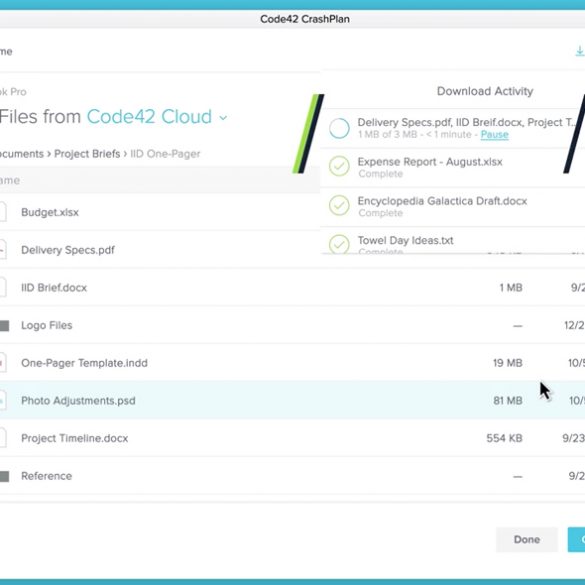Click the Done button

point(526,539)
